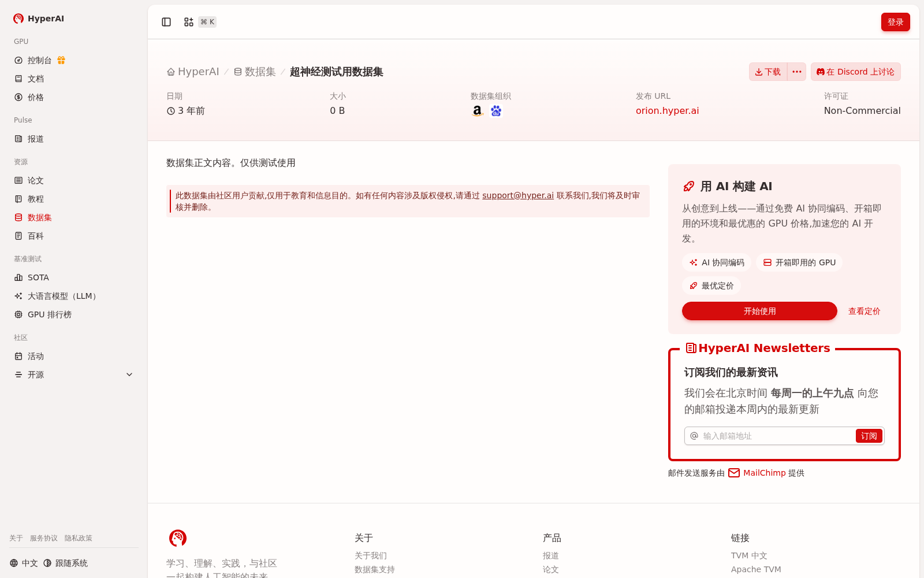The height and width of the screenshot is (578, 924).
Task: Open the command palette (⌘K) icon
Action: coord(189,22)
